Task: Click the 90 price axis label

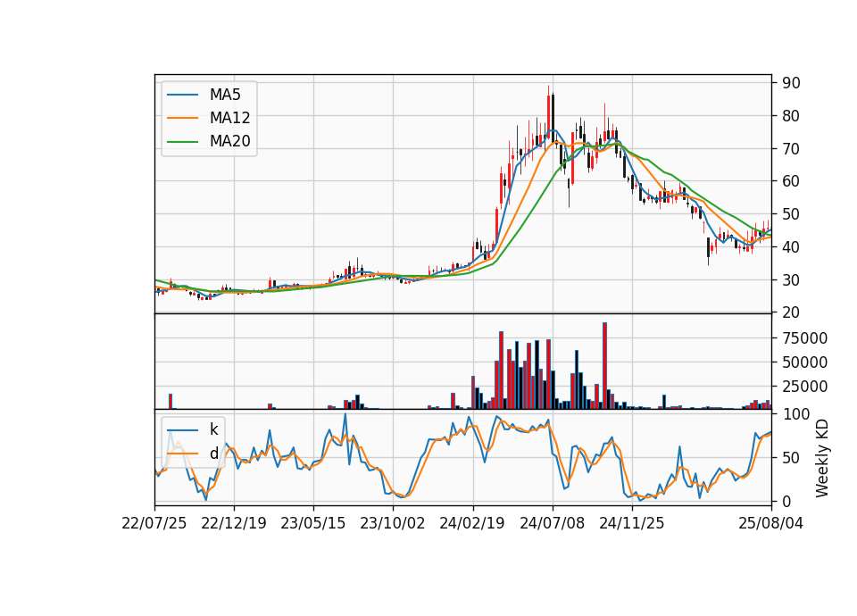Action: coord(791,83)
